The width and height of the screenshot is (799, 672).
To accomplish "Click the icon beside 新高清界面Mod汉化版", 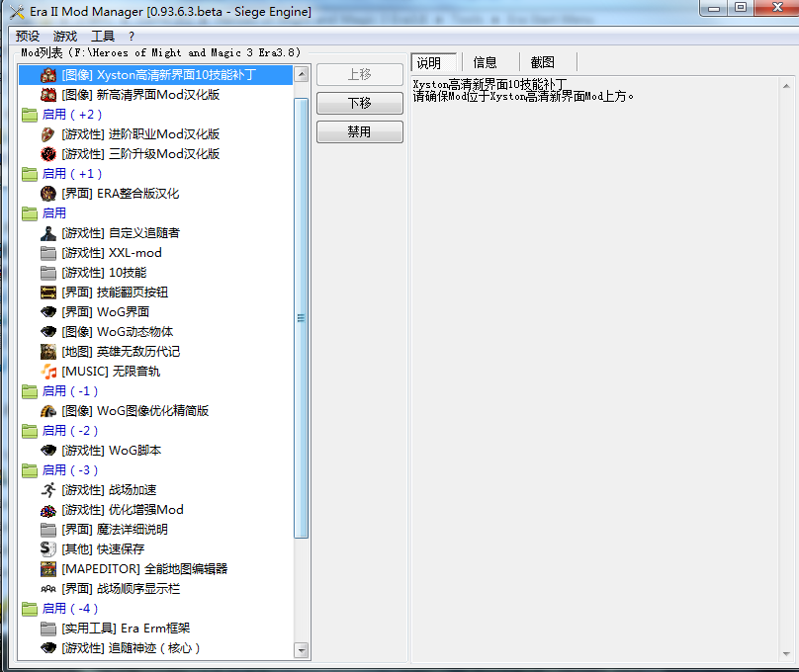I will coord(48,95).
